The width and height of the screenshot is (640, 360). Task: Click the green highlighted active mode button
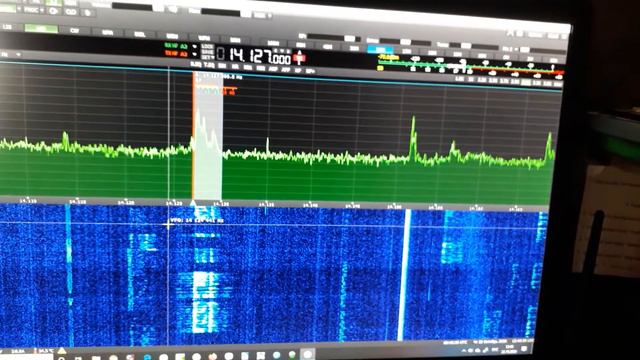[x=41, y=29]
